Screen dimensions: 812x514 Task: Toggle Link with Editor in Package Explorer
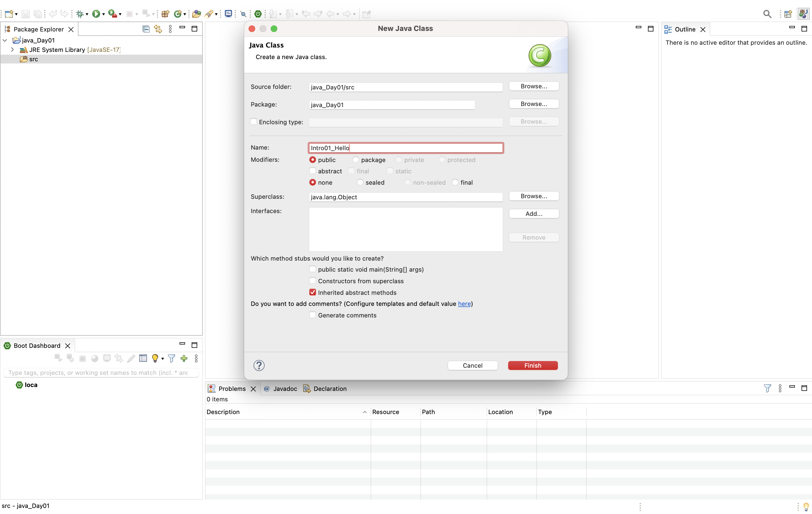pos(158,29)
